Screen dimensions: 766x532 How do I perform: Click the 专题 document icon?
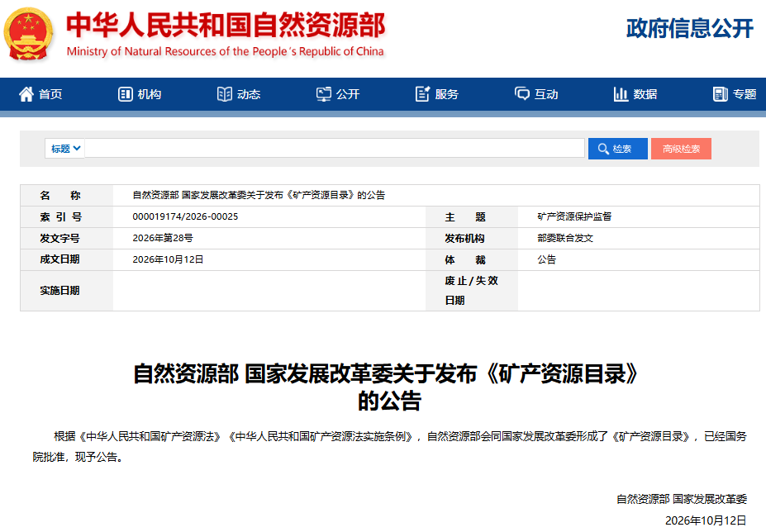pos(720,94)
